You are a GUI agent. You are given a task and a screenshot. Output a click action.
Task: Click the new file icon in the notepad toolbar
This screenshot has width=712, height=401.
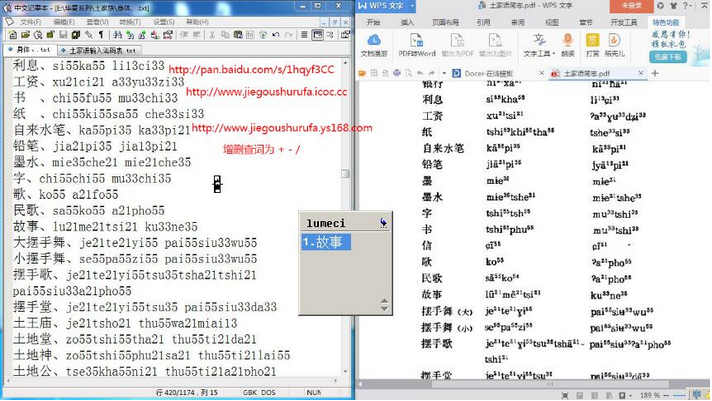(x=13, y=35)
